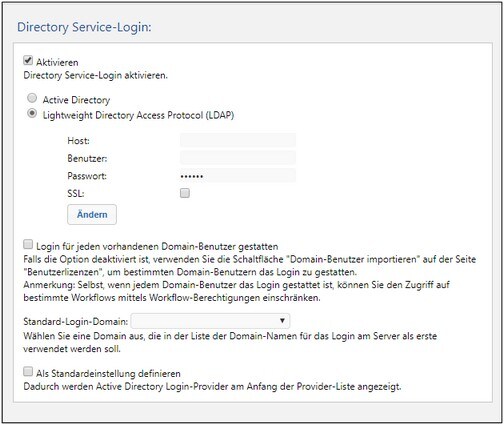Click the Directory Service-Login heading

[x=84, y=27]
